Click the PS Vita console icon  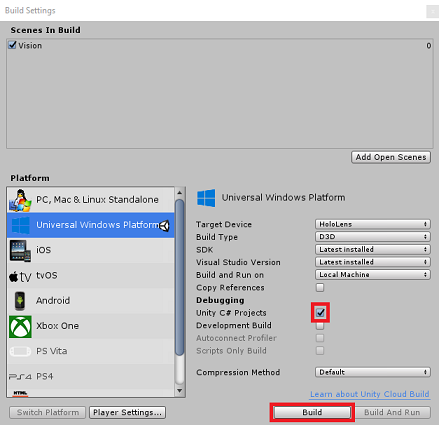point(20,351)
